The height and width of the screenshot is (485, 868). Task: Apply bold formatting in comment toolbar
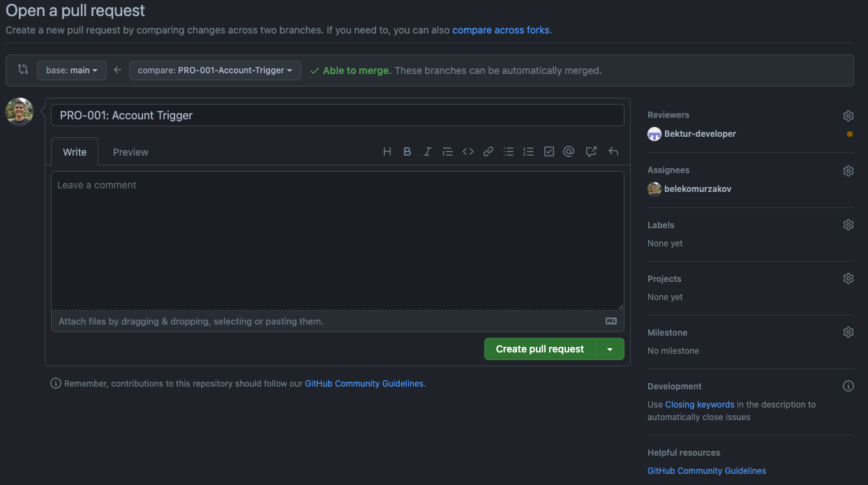pos(407,151)
